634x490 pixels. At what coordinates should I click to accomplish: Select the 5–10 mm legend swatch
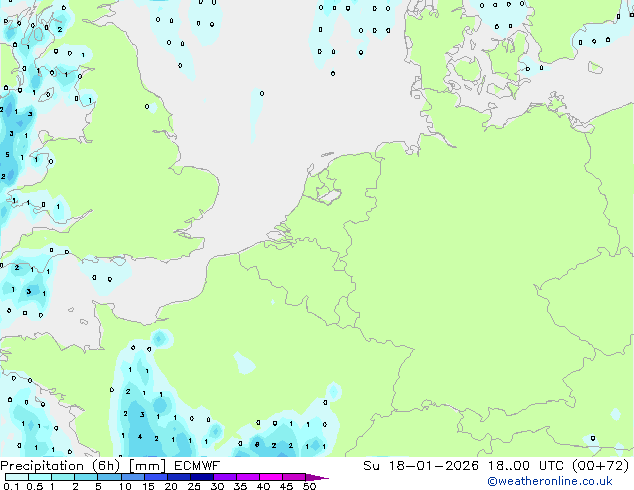coord(109,477)
